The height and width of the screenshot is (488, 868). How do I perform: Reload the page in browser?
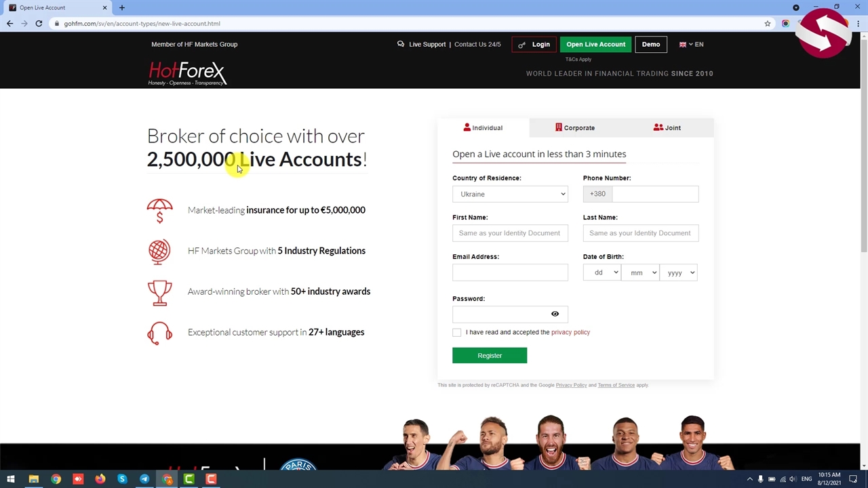click(x=39, y=24)
